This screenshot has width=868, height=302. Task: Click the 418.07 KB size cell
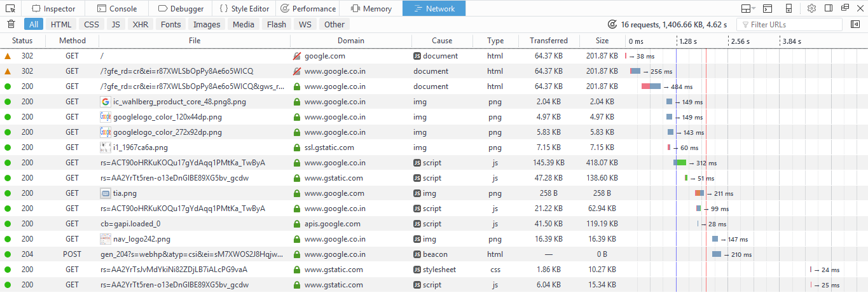click(x=602, y=163)
